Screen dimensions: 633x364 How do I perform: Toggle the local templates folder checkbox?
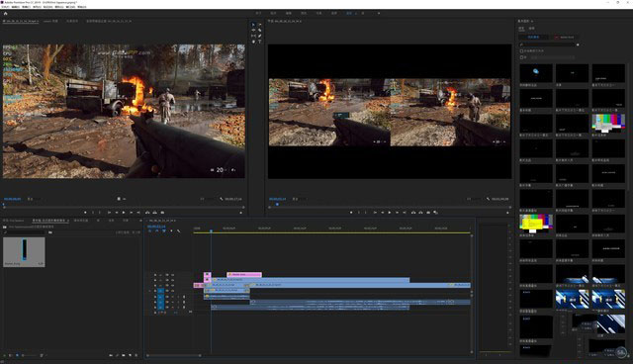pyautogui.click(x=521, y=51)
